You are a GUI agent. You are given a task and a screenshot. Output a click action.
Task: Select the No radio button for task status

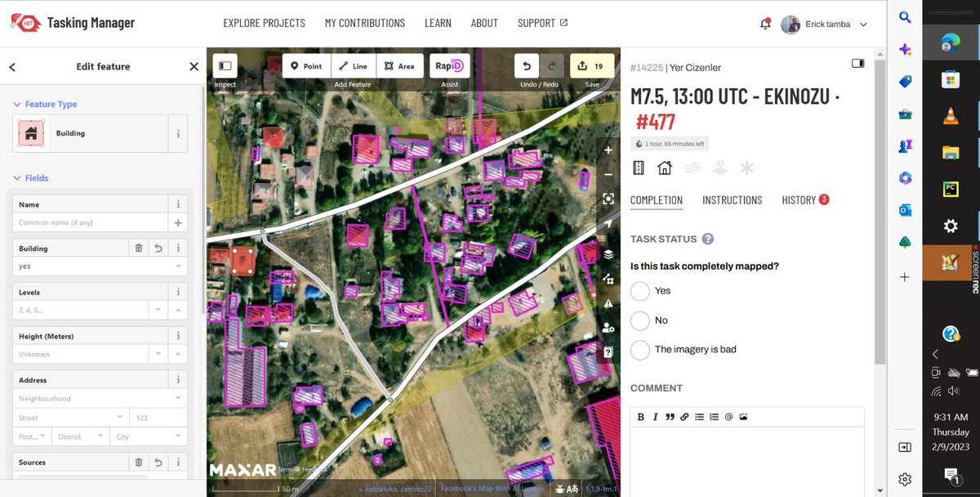coord(640,320)
